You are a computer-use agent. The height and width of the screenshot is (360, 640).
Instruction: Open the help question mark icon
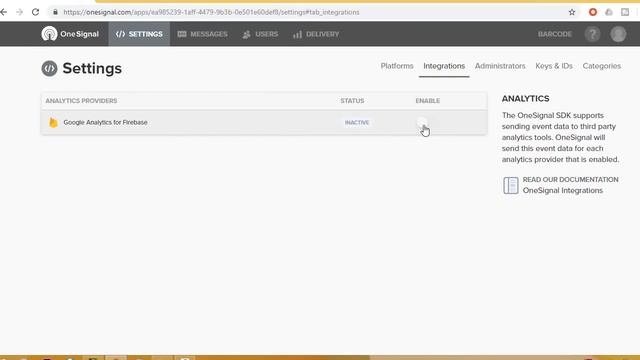(592, 34)
